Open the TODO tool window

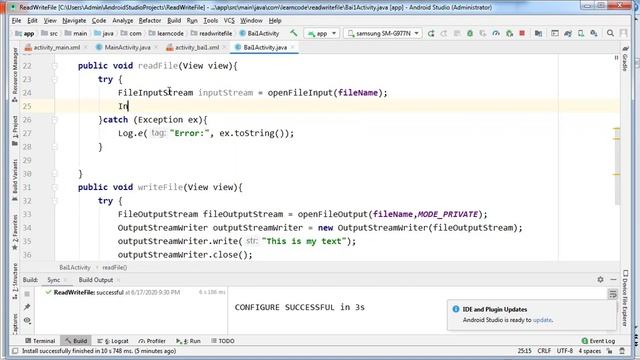point(223,340)
